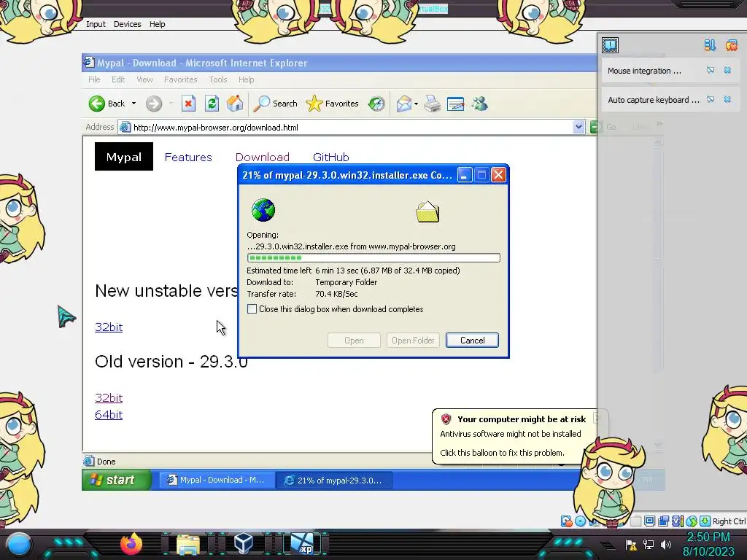Open the Messenger people icon
747x560 pixels.
click(480, 104)
